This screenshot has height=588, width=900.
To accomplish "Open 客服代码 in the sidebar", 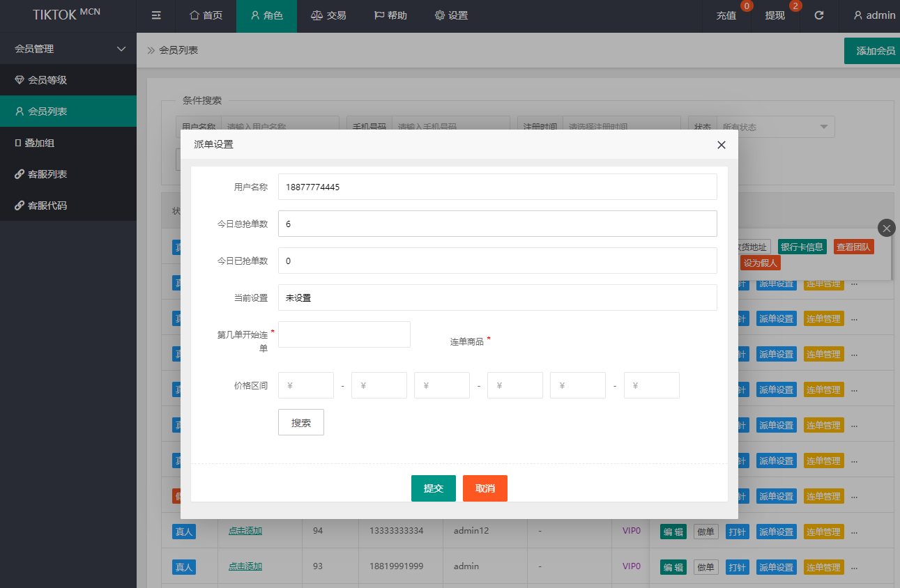I will click(47, 206).
